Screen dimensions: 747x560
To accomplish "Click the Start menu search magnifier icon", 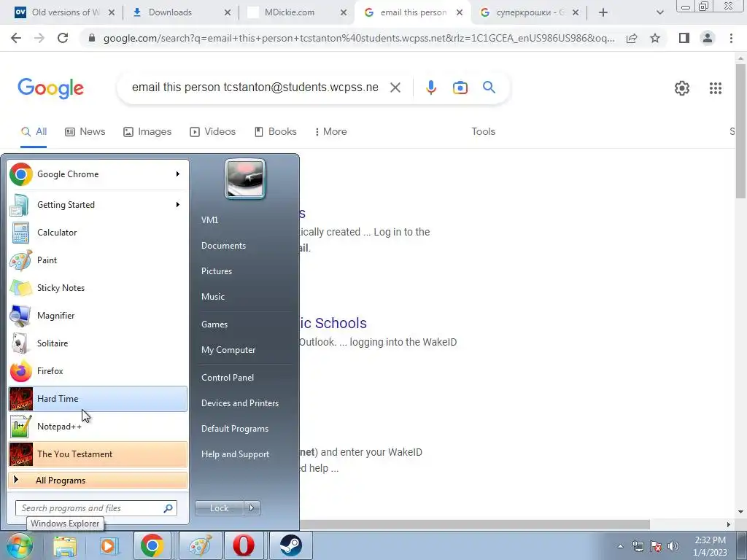I will point(168,508).
